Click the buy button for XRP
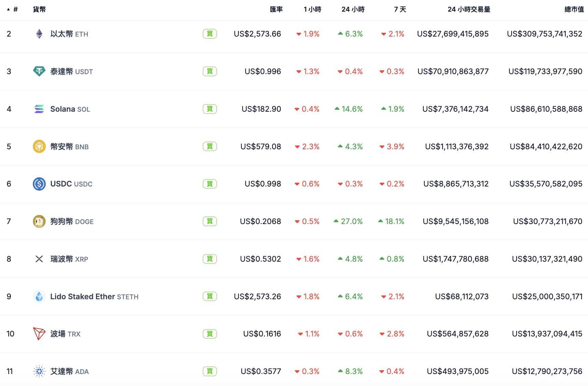Image resolution: width=588 pixels, height=386 pixels. point(210,259)
